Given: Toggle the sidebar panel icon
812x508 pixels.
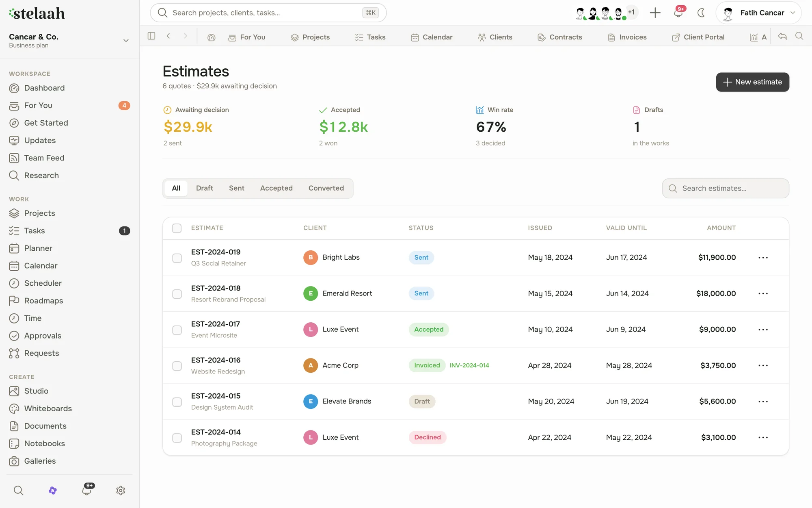Looking at the screenshot, I should tap(151, 36).
